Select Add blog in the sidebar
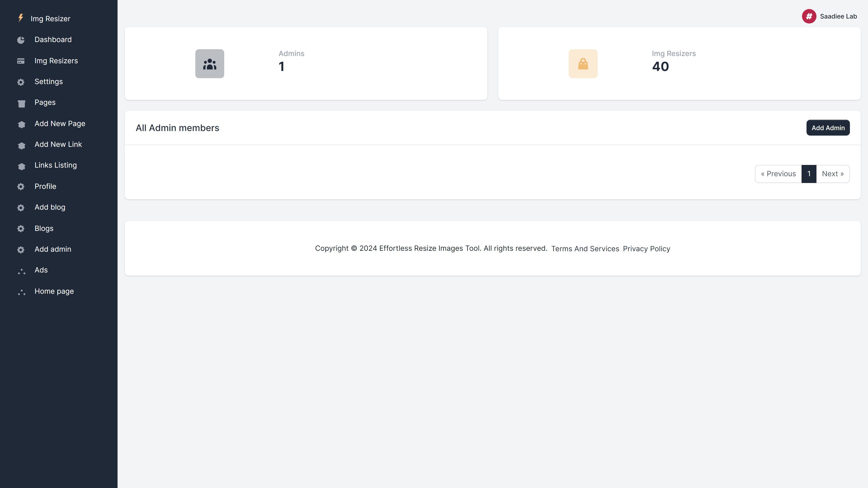 tap(50, 207)
